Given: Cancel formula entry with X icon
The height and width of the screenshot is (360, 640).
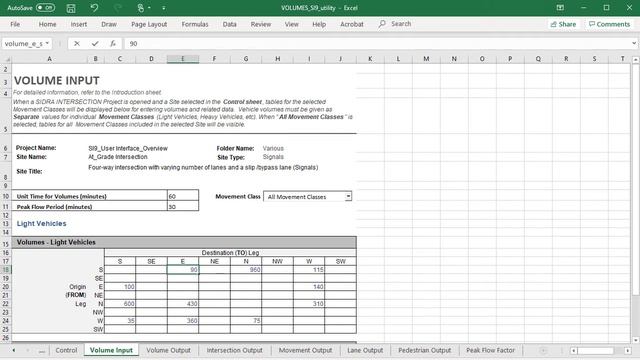Looking at the screenshot, I should click(x=77, y=43).
